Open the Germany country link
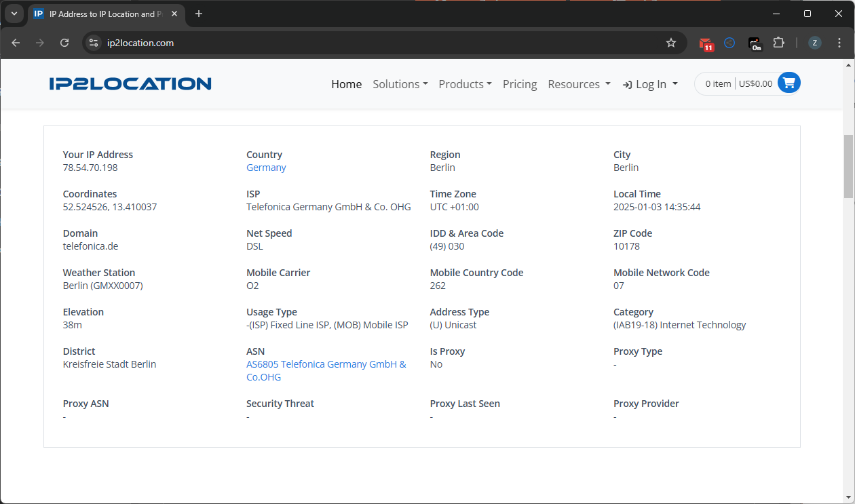 [x=266, y=168]
